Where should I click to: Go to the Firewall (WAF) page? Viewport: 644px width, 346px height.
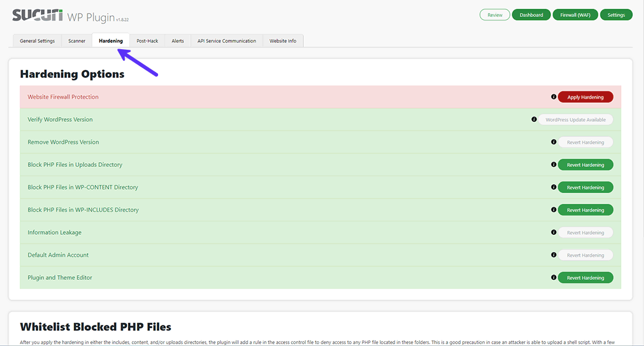575,15
